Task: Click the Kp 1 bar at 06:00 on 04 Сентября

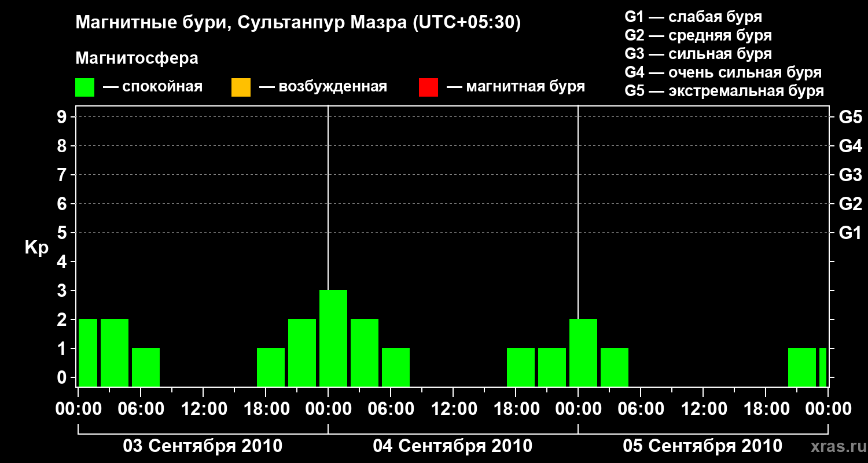Action: [396, 367]
